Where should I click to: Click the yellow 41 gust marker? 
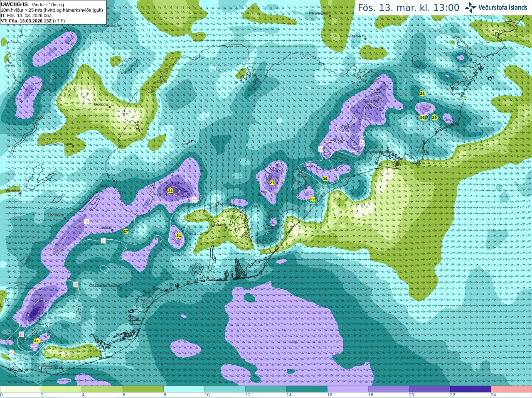coord(37,341)
